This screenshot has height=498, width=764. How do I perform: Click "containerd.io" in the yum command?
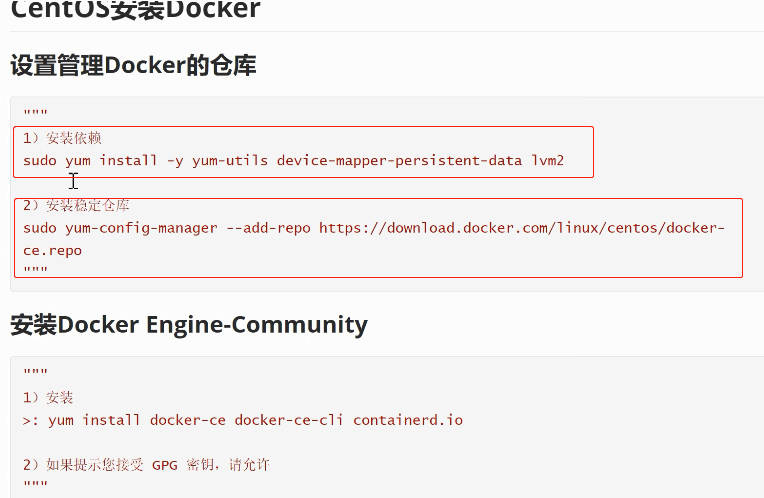[x=408, y=420]
